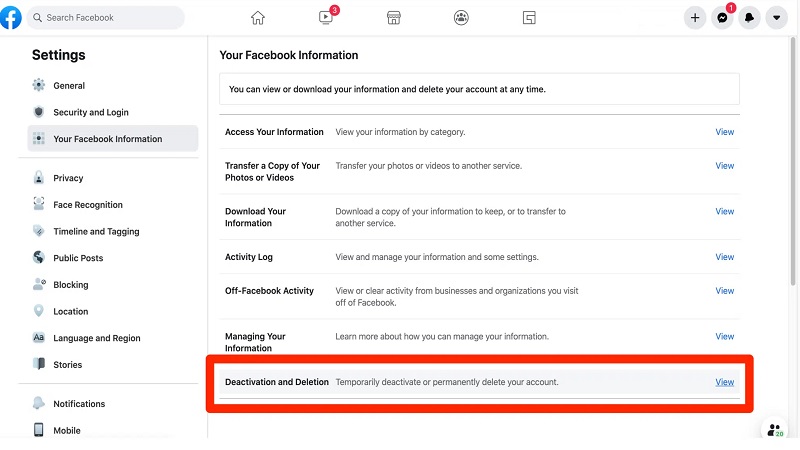Image resolution: width=800 pixels, height=450 pixels.
Task: Expand the account dropdown arrow
Action: coord(776,18)
